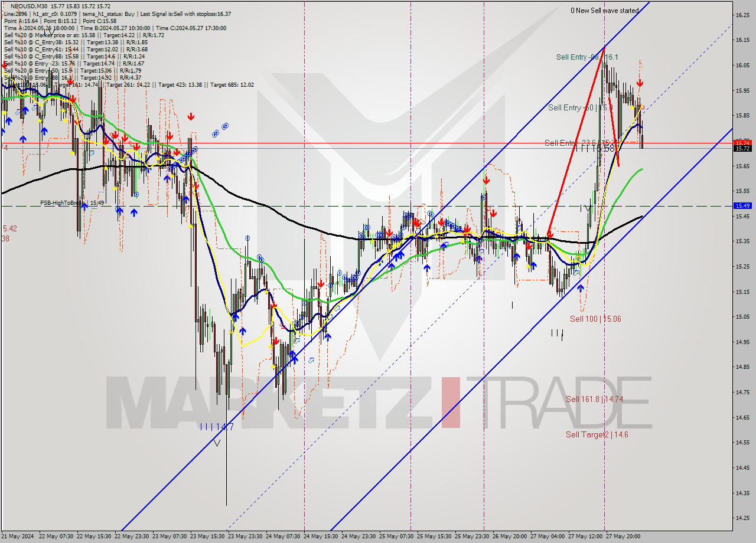Viewport: 756px width, 543px height.
Task: Click the '26 May 20:00' time axis label
Action: pos(510,537)
